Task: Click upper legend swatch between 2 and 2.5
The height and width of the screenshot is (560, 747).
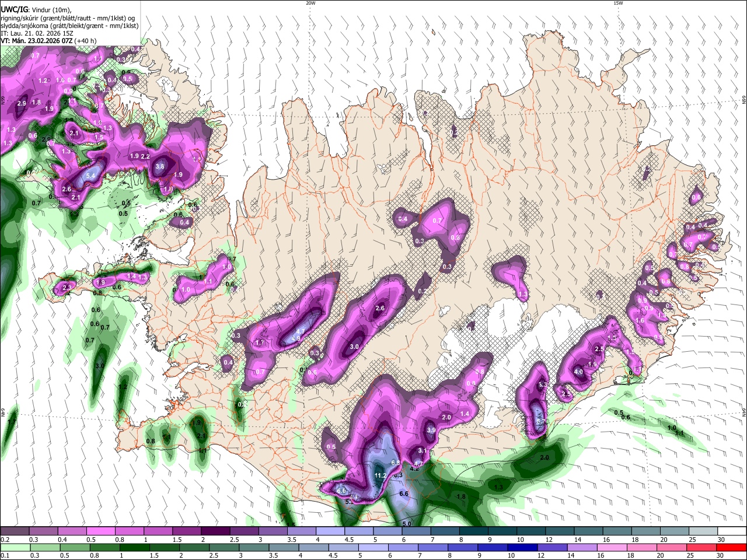Action: click(x=215, y=531)
